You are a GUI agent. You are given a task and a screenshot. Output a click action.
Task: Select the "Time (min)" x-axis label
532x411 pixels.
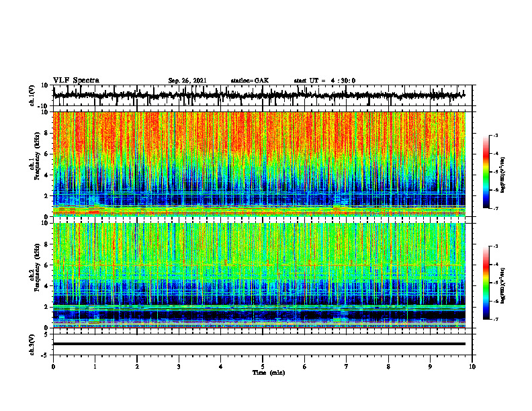pyautogui.click(x=269, y=373)
